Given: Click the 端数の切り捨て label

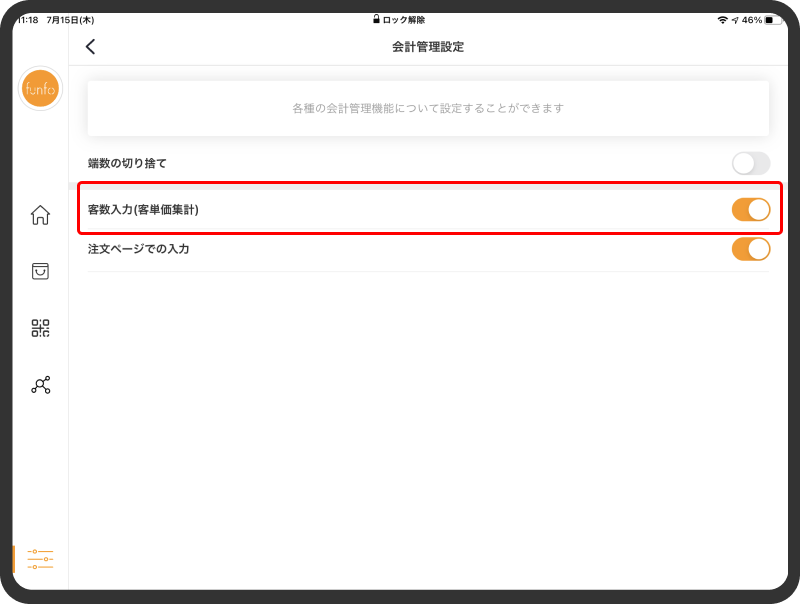Looking at the screenshot, I should point(127,163).
